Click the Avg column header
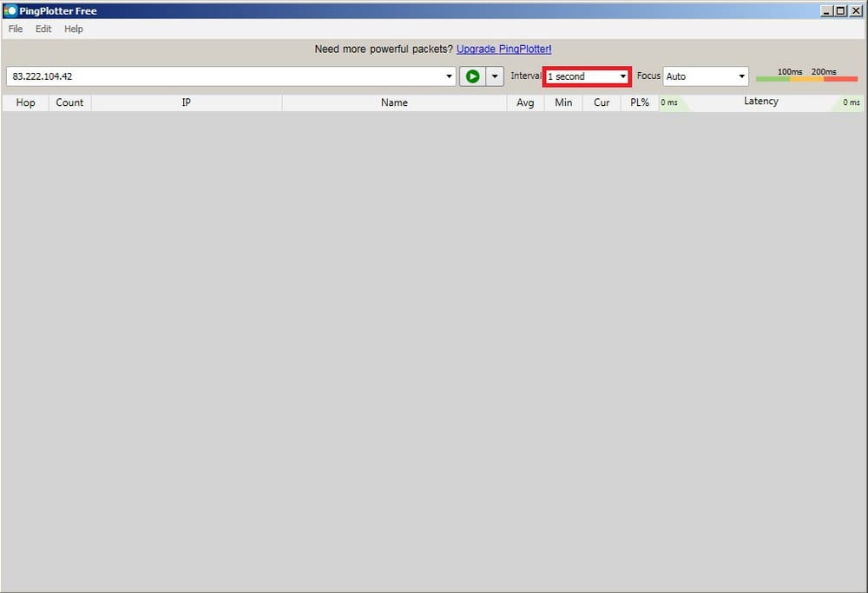Screen dimensions: 868x593 (x=525, y=102)
